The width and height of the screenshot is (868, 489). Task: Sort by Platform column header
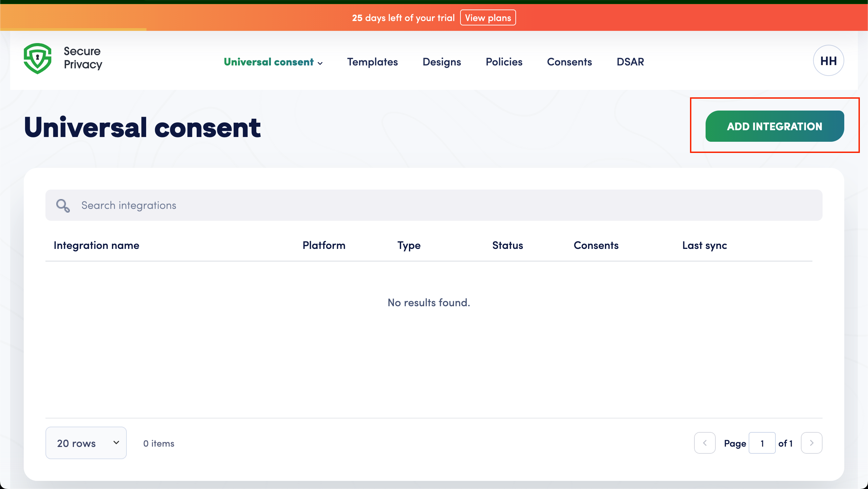[x=324, y=245]
